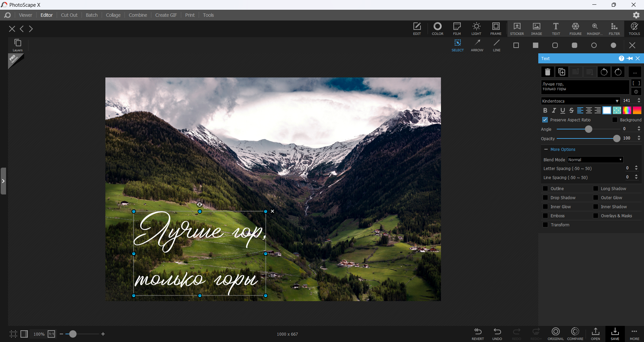The image size is (644, 342).
Task: Open the Magnifier tool
Action: coord(595,28)
